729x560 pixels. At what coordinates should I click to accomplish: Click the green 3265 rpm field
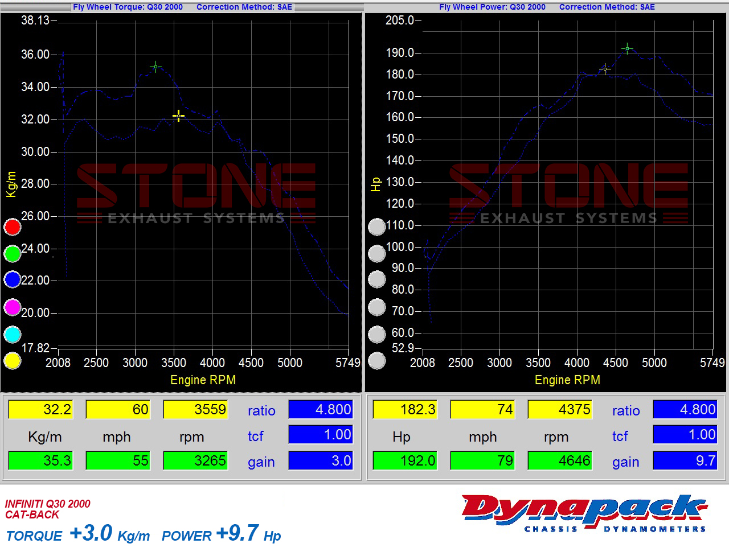tap(196, 461)
